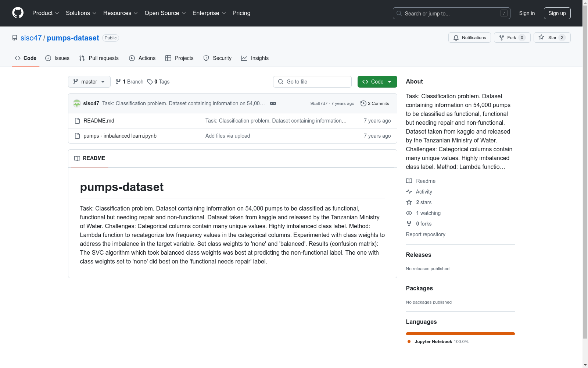Select the README tab in file viewer
Image resolution: width=588 pixels, height=368 pixels.
[90, 158]
